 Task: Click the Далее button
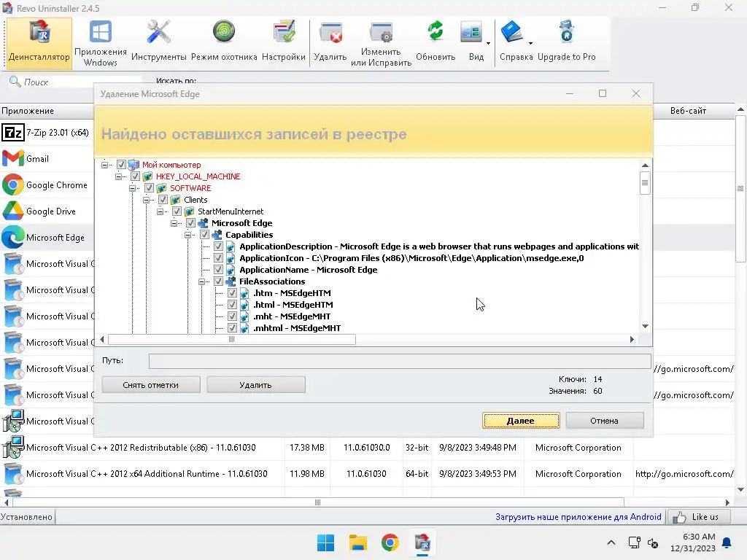pos(521,421)
